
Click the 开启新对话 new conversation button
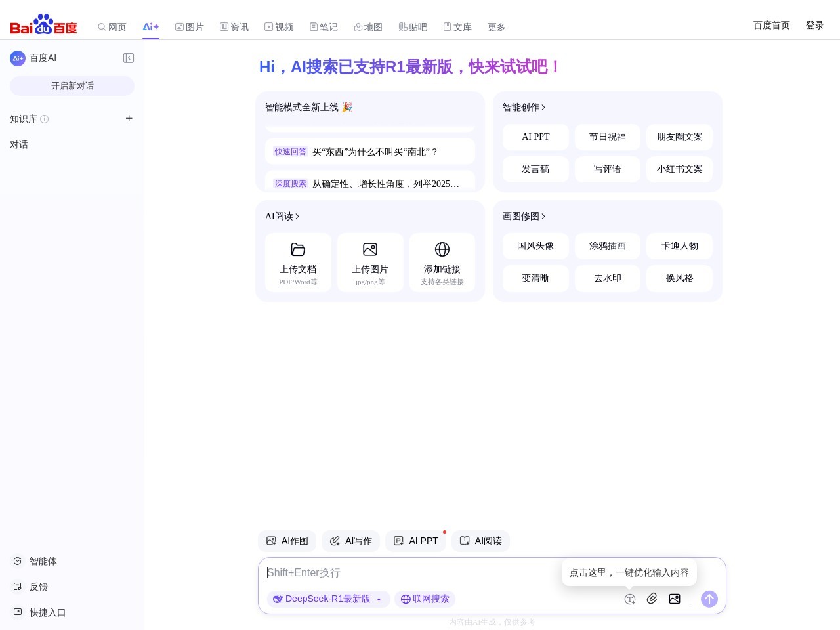click(x=72, y=86)
